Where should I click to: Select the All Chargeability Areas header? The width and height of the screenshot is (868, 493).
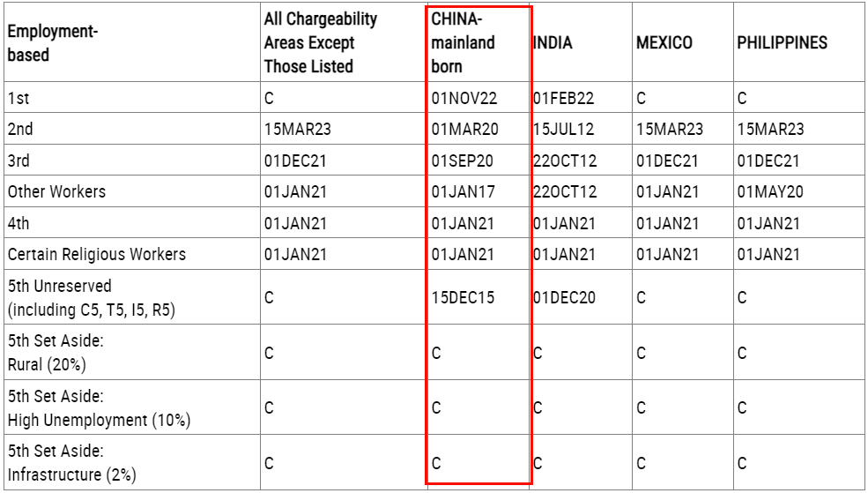tap(321, 43)
